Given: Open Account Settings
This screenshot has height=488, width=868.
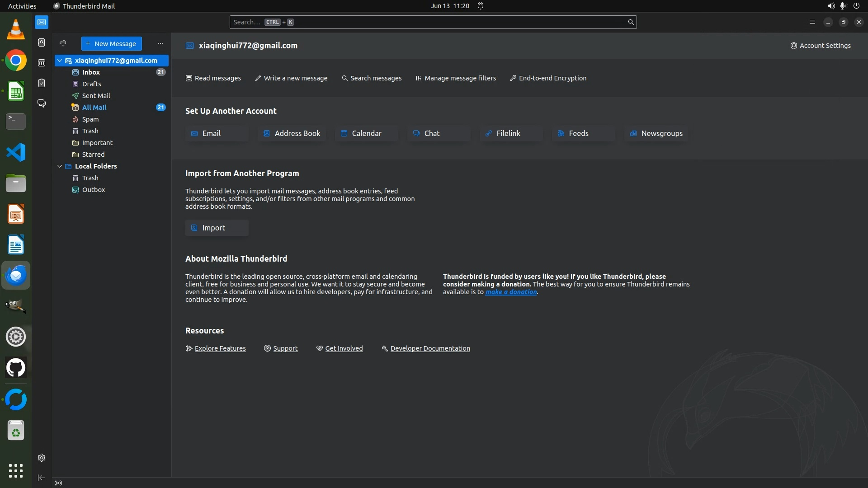Looking at the screenshot, I should pyautogui.click(x=820, y=46).
